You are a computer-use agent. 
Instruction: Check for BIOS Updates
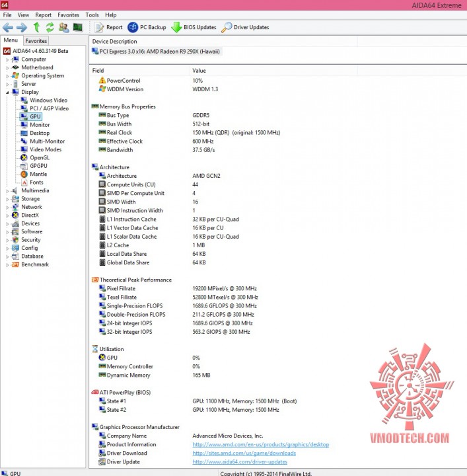coord(194,27)
